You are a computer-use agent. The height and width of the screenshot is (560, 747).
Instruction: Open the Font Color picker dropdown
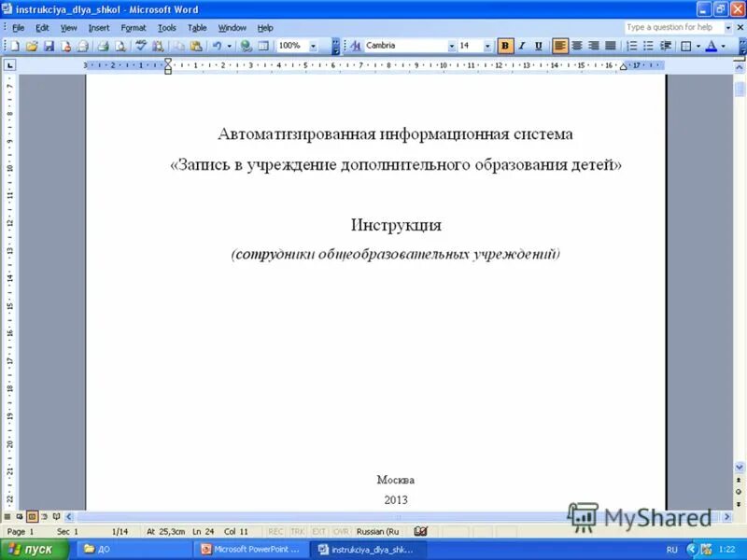(723, 46)
